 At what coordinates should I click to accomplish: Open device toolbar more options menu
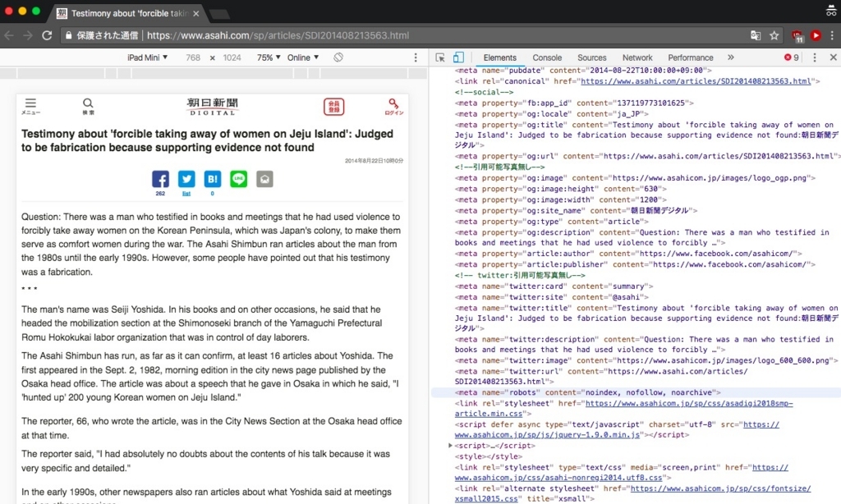point(416,57)
